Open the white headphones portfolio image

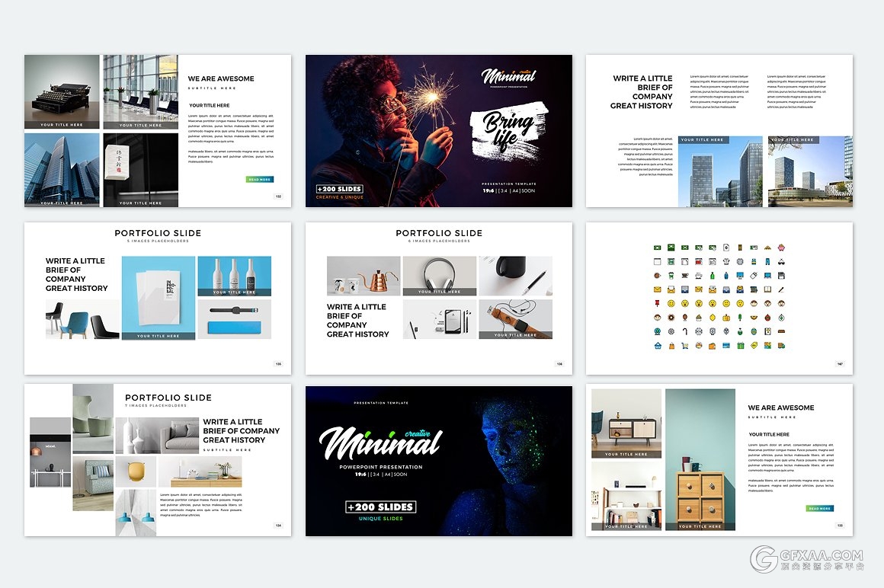coord(439,274)
